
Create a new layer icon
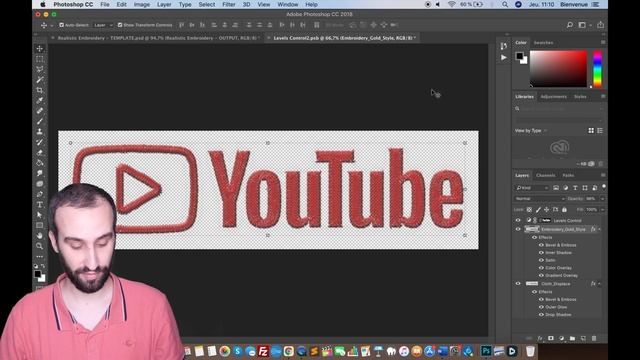click(583, 338)
